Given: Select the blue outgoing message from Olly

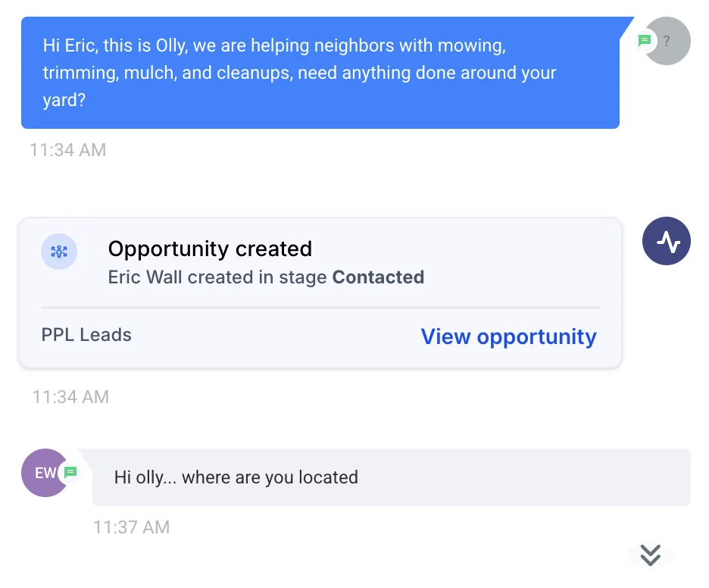Looking at the screenshot, I should [x=320, y=73].
